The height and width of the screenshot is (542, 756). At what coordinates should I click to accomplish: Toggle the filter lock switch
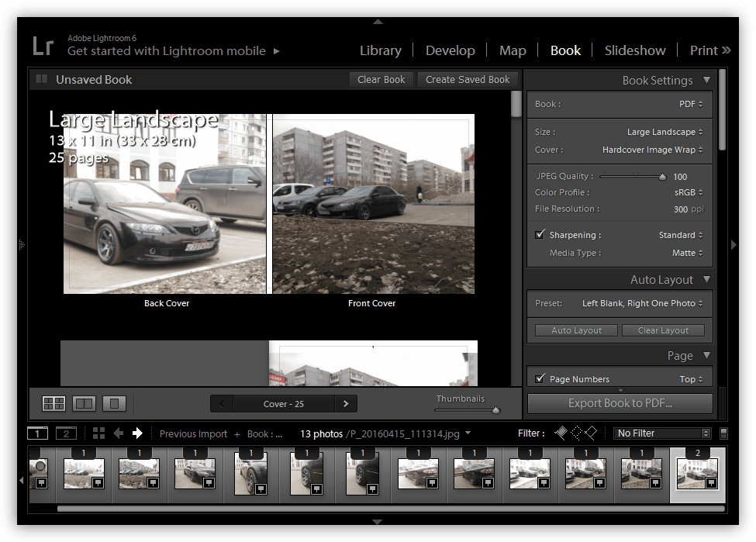pos(723,433)
